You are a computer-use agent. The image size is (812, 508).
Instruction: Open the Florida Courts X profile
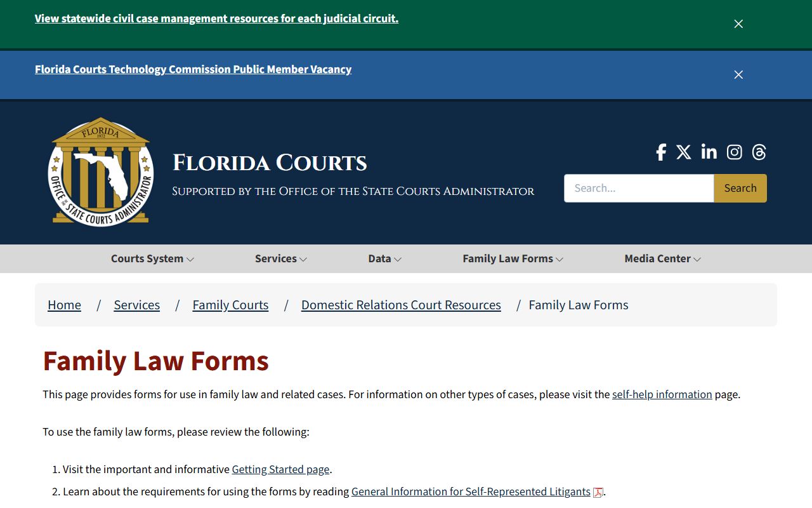(684, 152)
